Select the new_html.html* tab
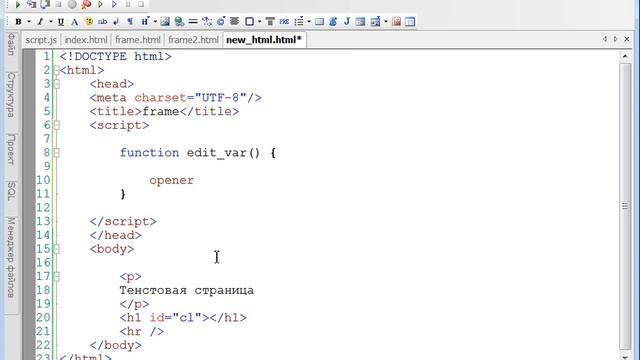This screenshot has height=360, width=640. click(x=264, y=40)
